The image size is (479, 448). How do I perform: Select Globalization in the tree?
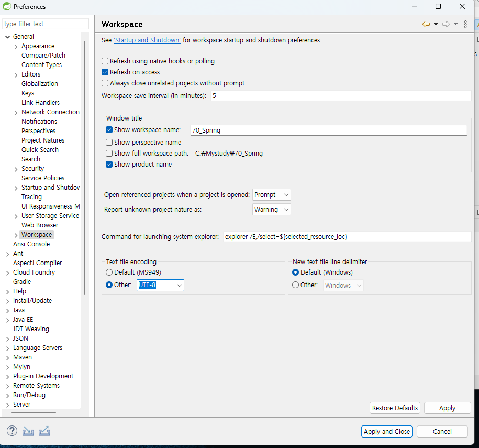tap(40, 84)
